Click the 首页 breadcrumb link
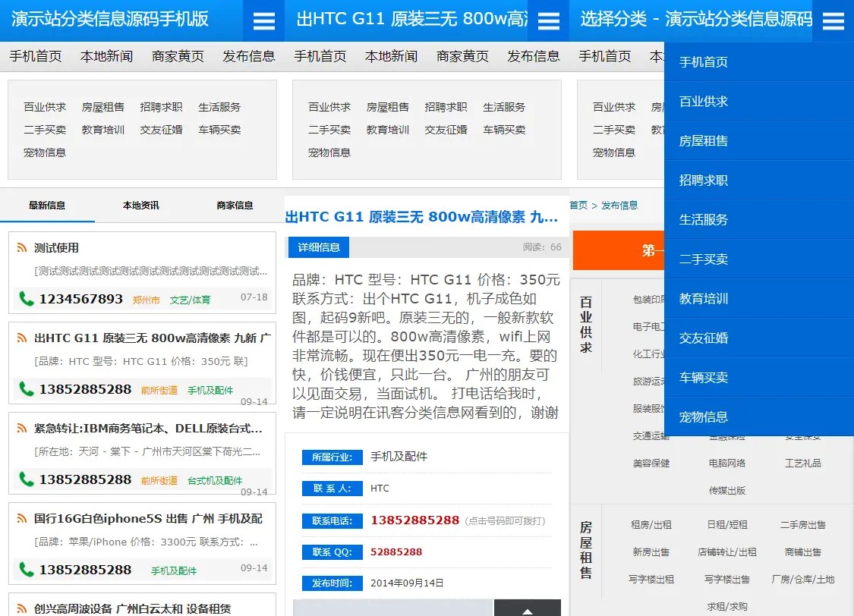 pyautogui.click(x=579, y=205)
